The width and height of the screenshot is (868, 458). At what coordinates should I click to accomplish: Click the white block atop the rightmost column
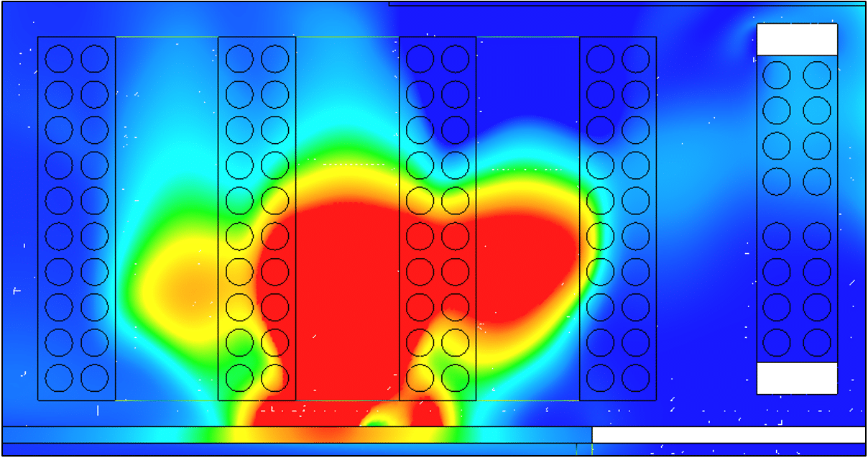(797, 40)
